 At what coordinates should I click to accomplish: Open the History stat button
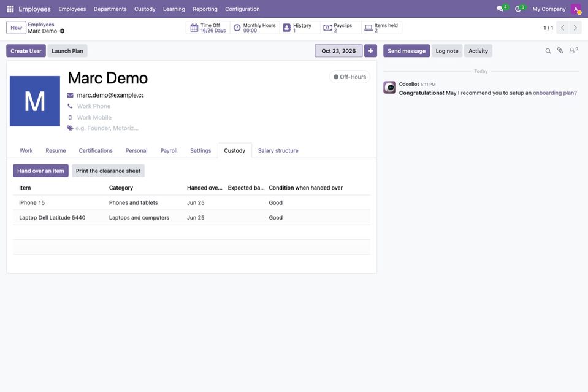pyautogui.click(x=300, y=28)
